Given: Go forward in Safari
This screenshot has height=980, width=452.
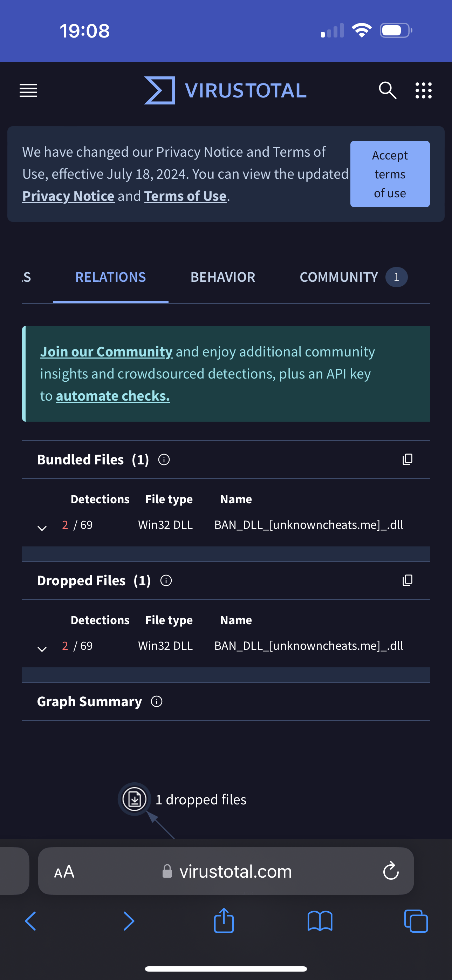Looking at the screenshot, I should (129, 921).
